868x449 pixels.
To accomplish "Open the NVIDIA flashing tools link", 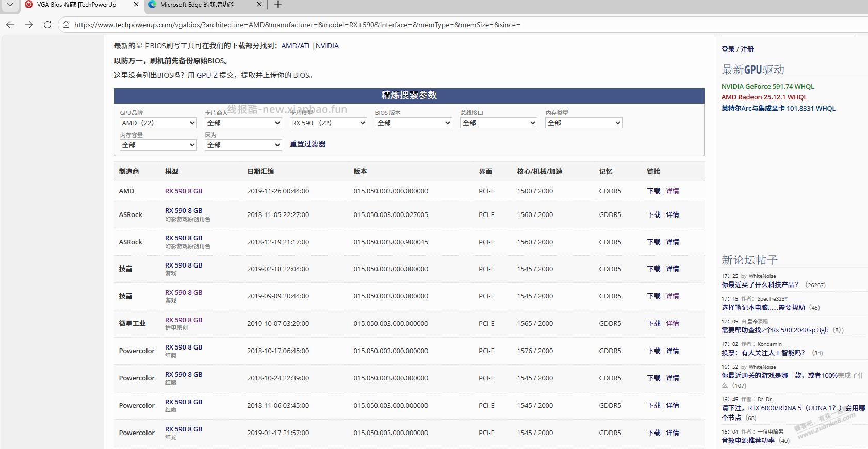I will click(327, 46).
